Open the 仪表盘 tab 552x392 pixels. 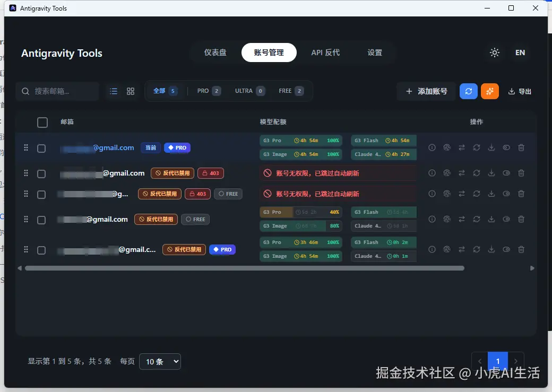[x=215, y=53]
